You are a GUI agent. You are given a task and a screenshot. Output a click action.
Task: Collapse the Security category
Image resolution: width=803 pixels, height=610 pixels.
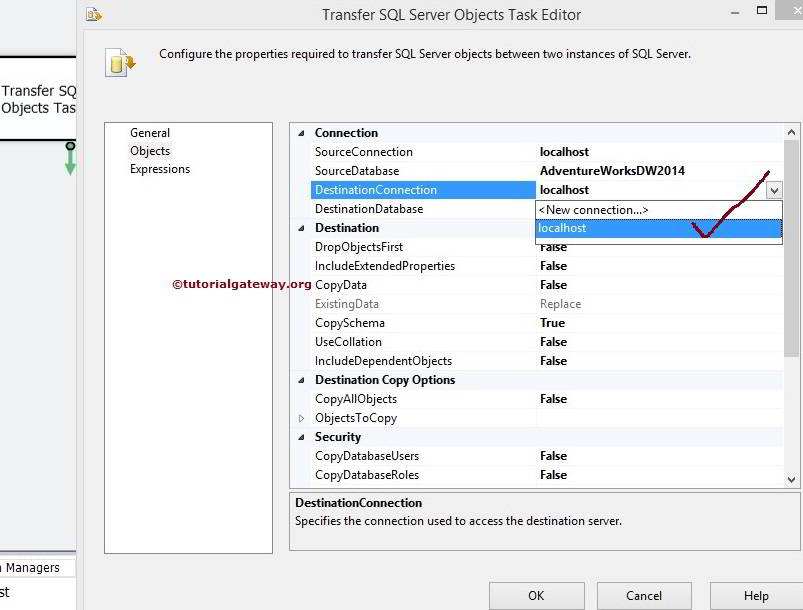302,436
